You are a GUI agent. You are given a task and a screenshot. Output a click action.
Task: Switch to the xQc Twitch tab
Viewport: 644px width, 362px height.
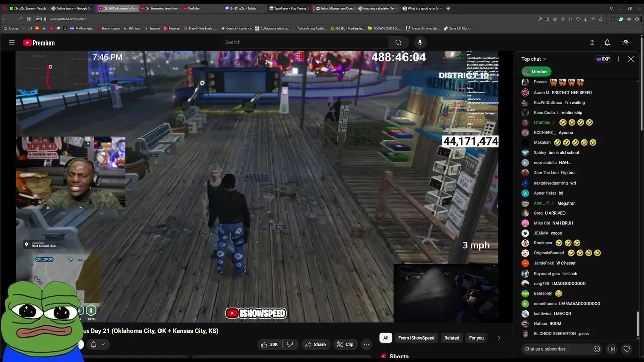click(245, 8)
